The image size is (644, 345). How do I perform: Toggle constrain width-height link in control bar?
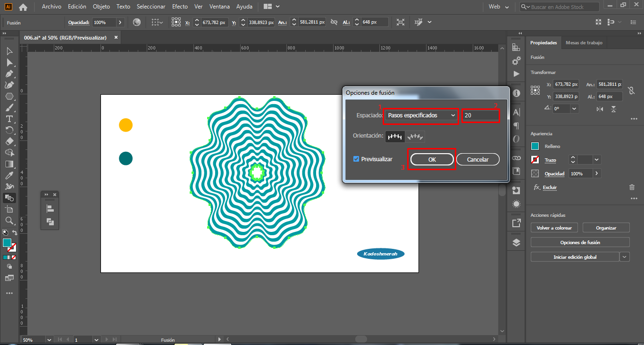click(334, 22)
